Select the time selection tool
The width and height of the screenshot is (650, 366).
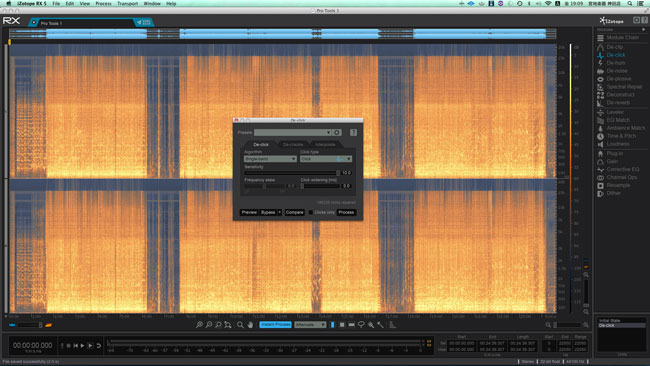(332, 325)
